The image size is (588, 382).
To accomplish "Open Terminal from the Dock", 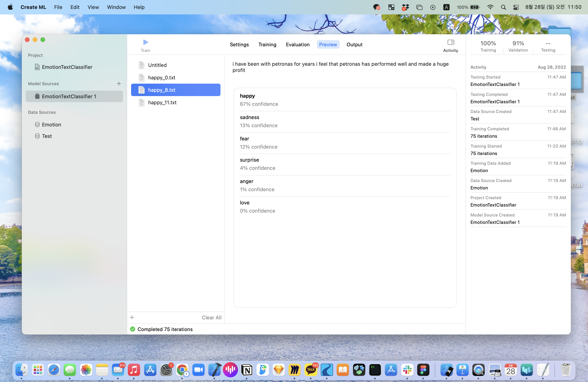I will [x=375, y=370].
